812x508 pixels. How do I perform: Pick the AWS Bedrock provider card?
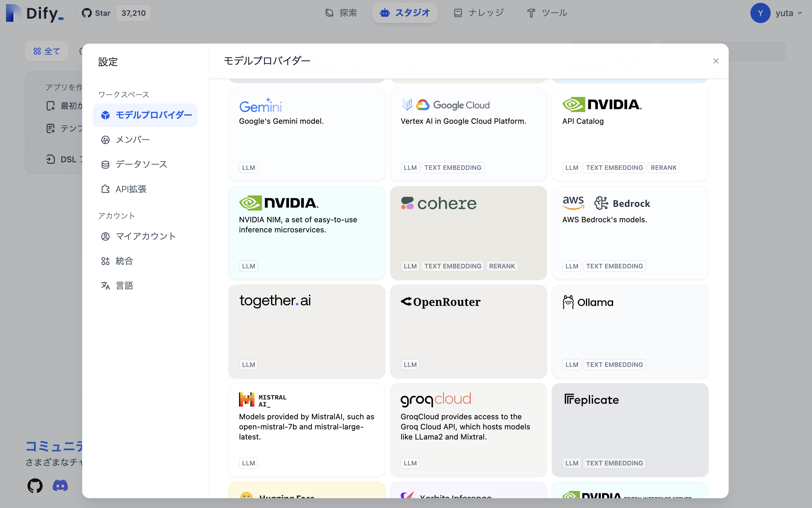630,233
